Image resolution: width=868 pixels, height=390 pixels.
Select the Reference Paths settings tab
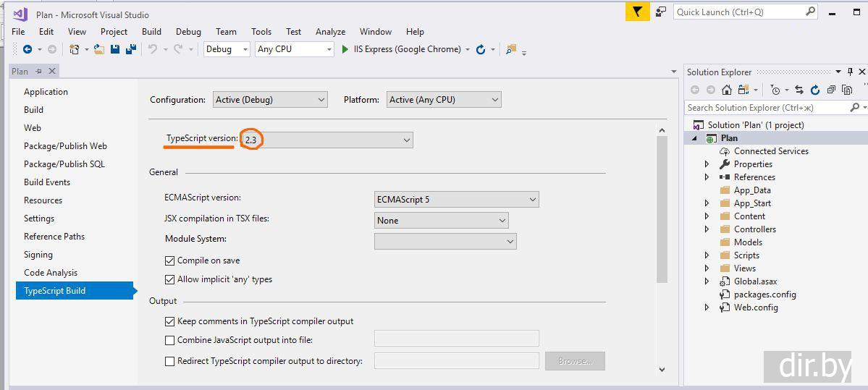coord(54,237)
